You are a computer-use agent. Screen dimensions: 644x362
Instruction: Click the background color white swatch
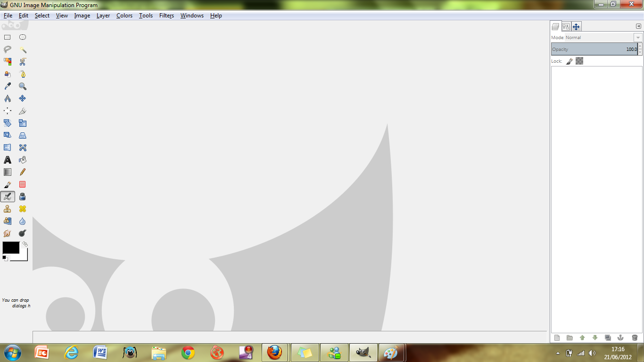pyautogui.click(x=24, y=256)
